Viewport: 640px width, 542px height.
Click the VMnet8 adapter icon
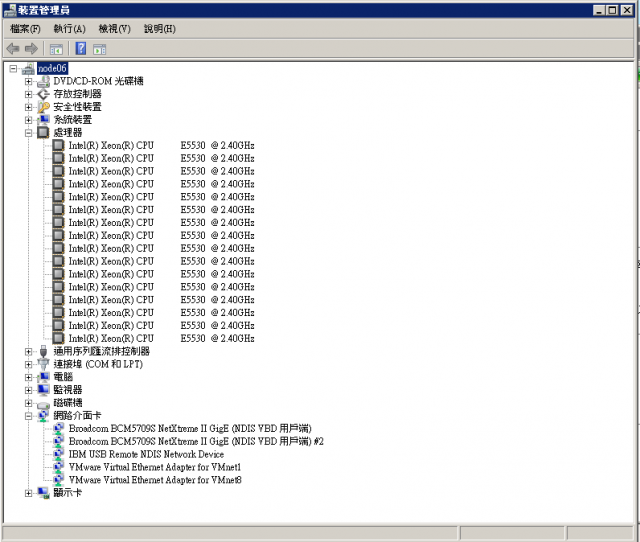[x=59, y=480]
